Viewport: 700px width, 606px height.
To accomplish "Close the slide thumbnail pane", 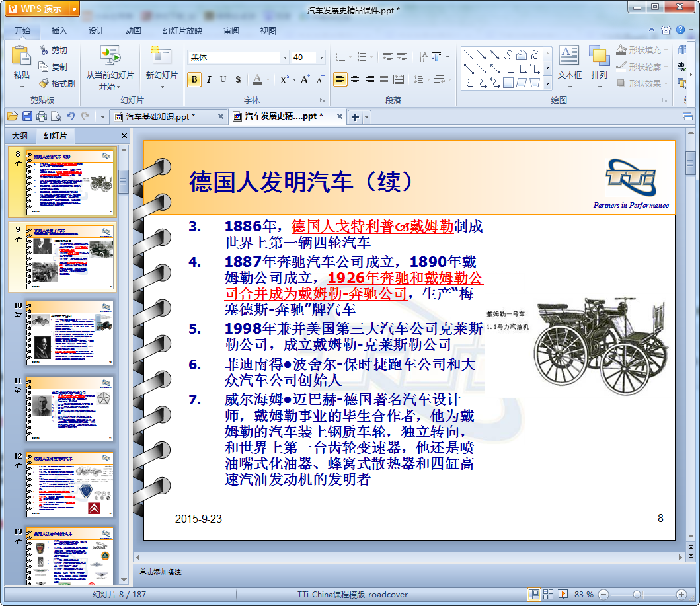I will (124, 135).
